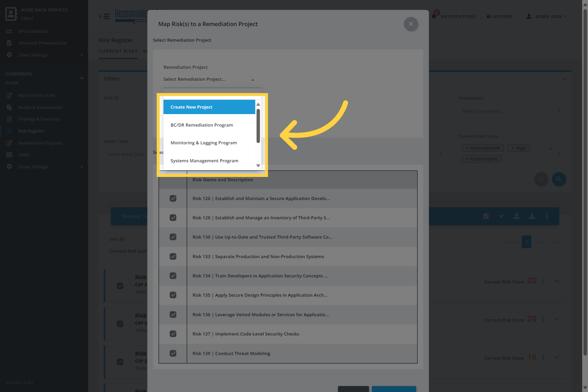
Task: Uncheck Risk 129 checkbox
Action: [x=173, y=217]
